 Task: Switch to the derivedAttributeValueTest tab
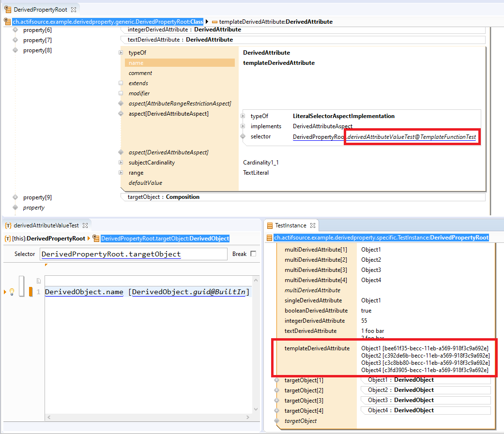pos(46,225)
